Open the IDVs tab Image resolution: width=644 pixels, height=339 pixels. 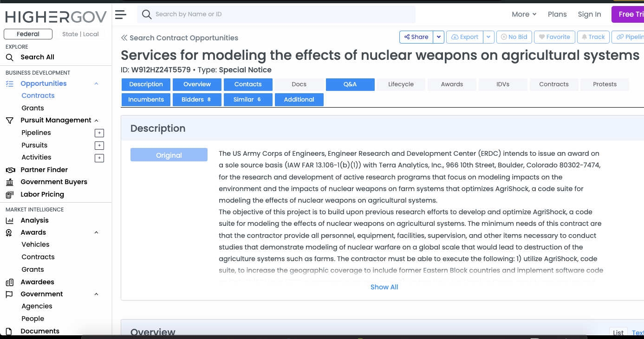click(x=503, y=84)
